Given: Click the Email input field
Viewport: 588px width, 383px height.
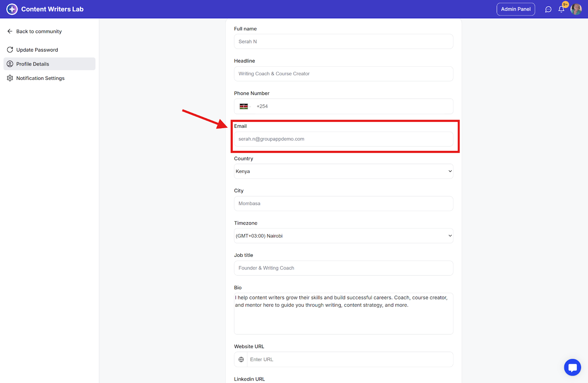Looking at the screenshot, I should click(344, 139).
